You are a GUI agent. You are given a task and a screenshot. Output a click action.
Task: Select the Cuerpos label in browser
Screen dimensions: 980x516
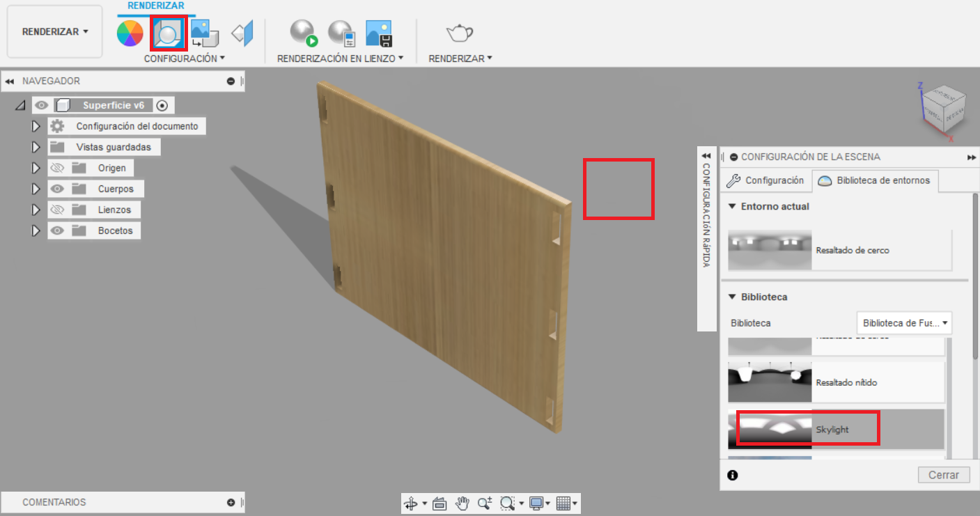[116, 189]
